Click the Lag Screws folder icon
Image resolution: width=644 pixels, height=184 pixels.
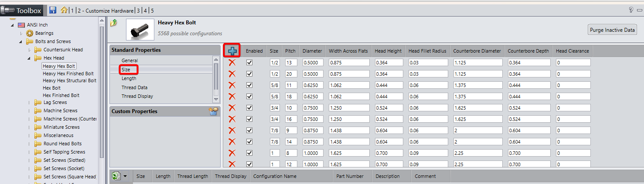click(x=38, y=103)
